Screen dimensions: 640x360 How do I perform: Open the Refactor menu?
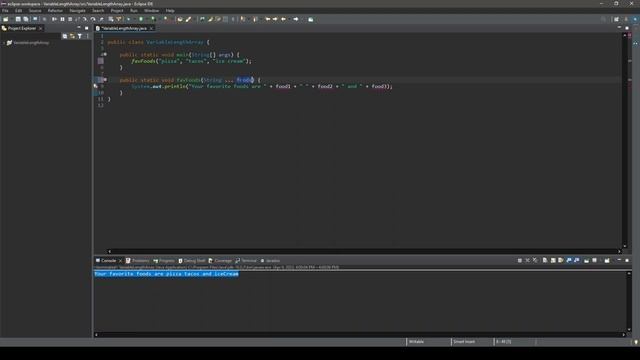(55, 11)
